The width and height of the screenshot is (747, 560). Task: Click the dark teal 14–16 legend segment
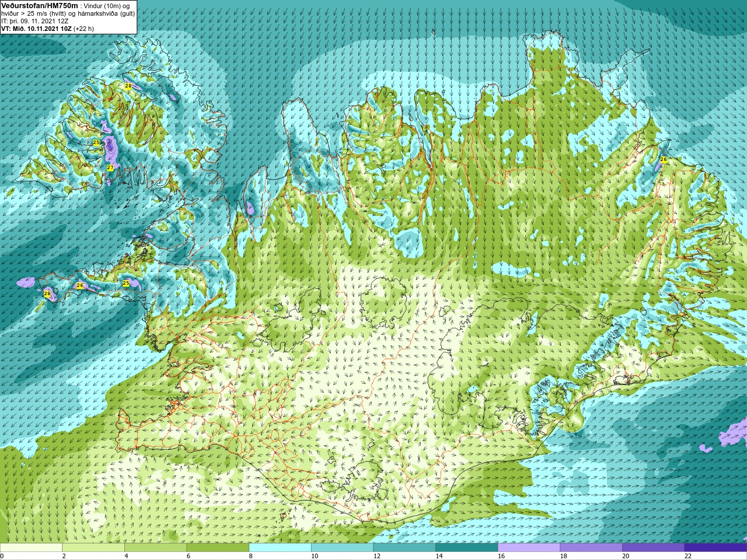tap(467, 548)
